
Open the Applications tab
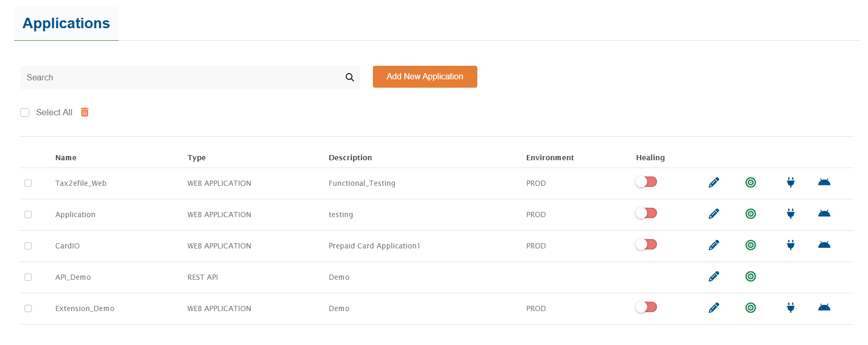click(66, 23)
